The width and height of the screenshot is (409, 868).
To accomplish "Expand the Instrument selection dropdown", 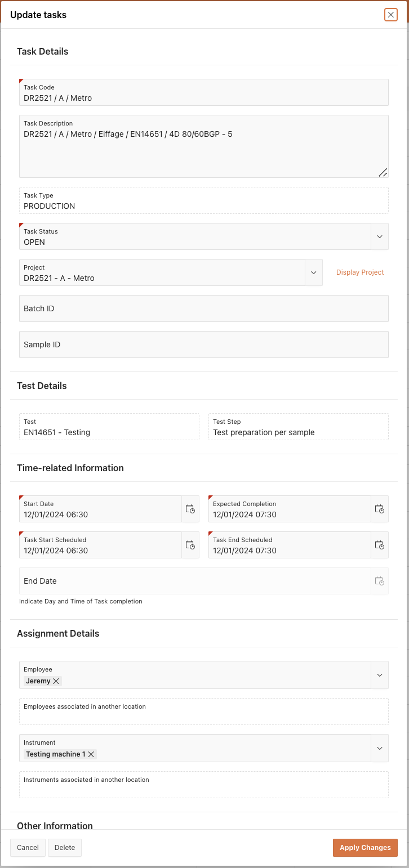I will pos(380,748).
